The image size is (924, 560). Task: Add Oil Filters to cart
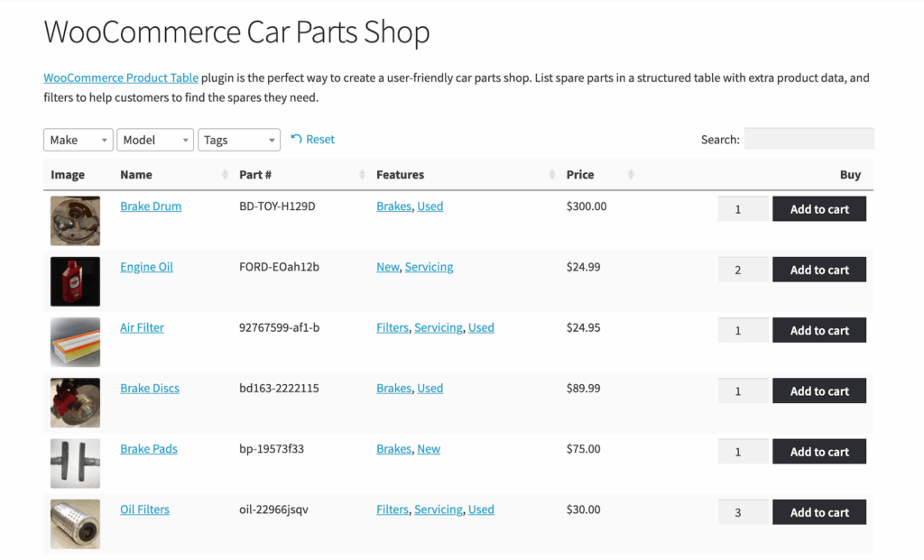[x=819, y=512]
